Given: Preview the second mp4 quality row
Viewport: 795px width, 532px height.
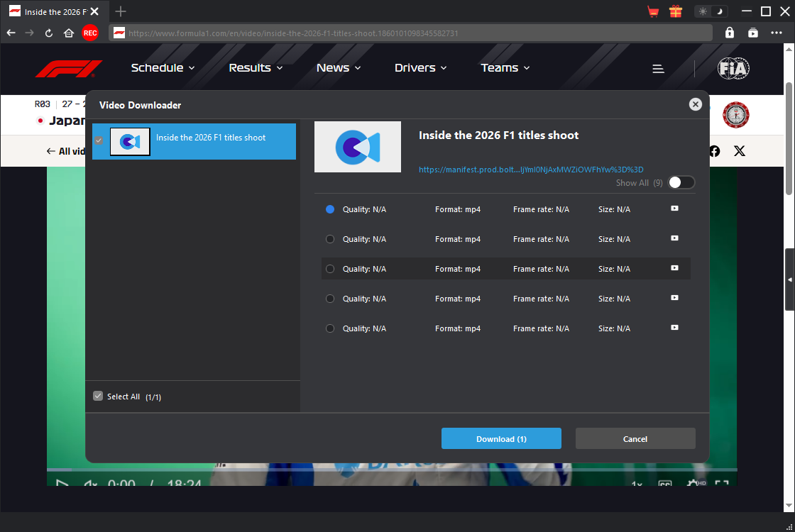Looking at the screenshot, I should (x=674, y=238).
